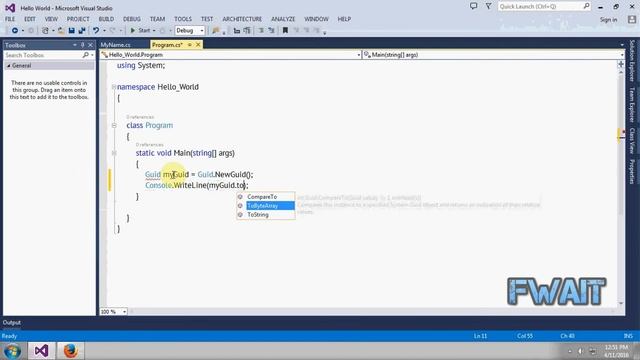Select CompareTo in IntelliSense list
Screen dimensions: 640x360
click(x=266, y=197)
